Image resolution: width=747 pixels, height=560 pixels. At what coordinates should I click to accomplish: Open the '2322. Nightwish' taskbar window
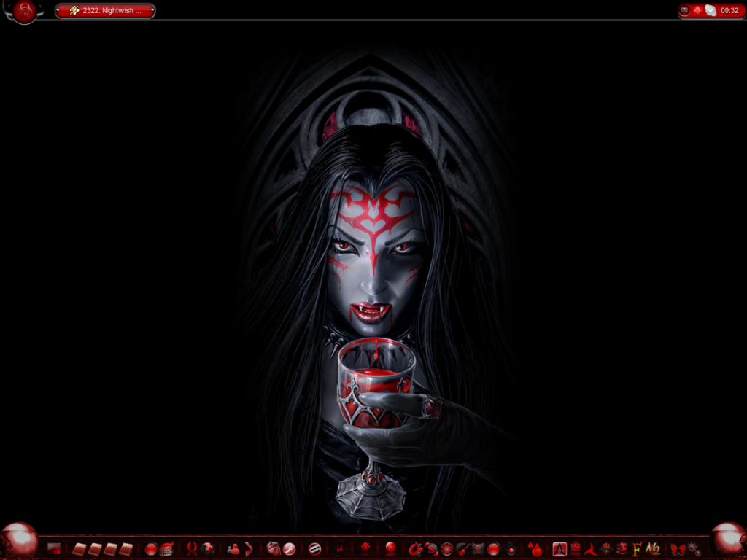pos(105,11)
